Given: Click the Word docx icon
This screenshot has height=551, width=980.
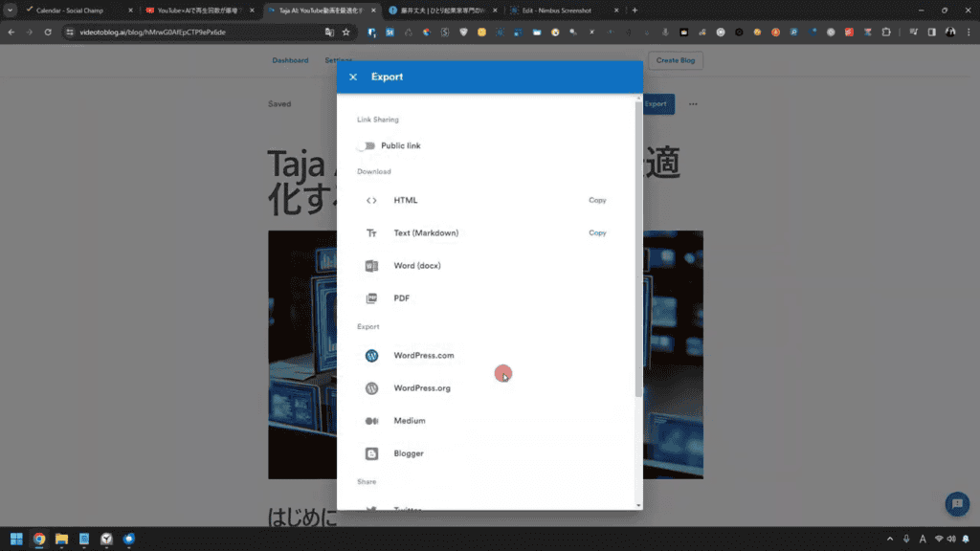Looking at the screenshot, I should coord(371,266).
